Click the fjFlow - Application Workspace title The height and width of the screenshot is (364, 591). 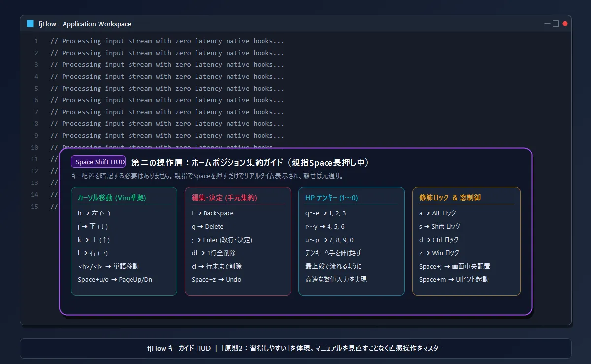point(85,24)
